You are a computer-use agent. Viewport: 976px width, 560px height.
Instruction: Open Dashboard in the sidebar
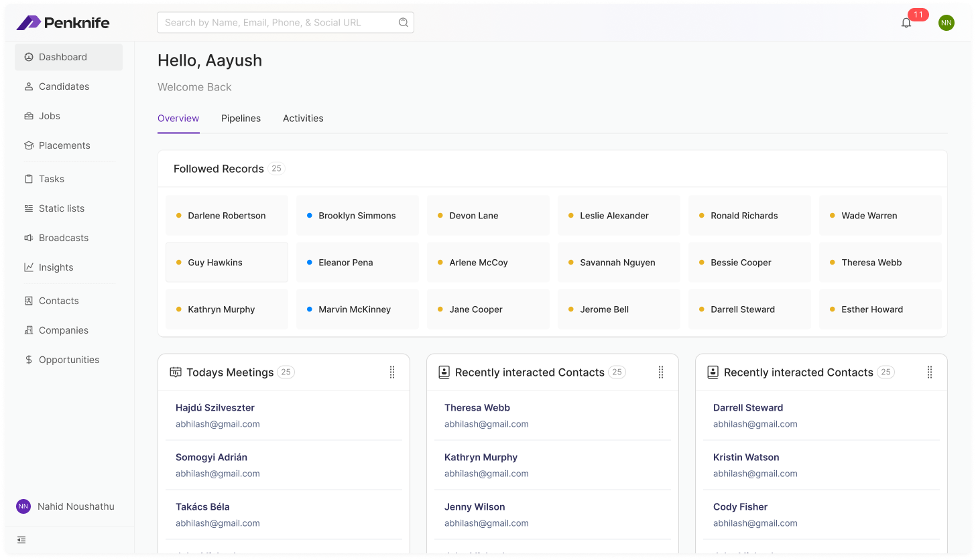(x=68, y=57)
